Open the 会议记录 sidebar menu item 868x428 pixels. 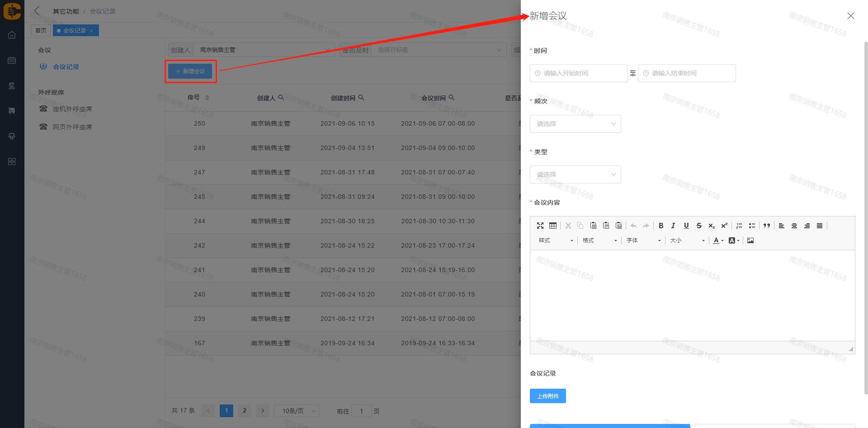click(66, 67)
